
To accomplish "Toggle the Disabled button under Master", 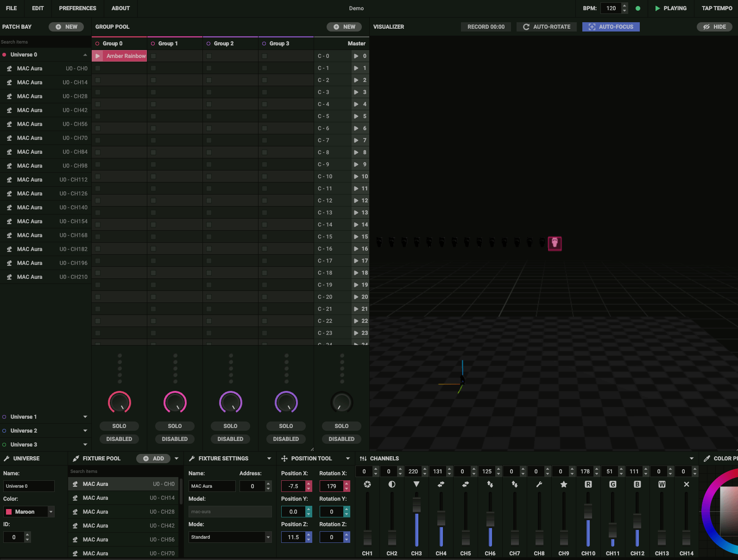I will (341, 439).
